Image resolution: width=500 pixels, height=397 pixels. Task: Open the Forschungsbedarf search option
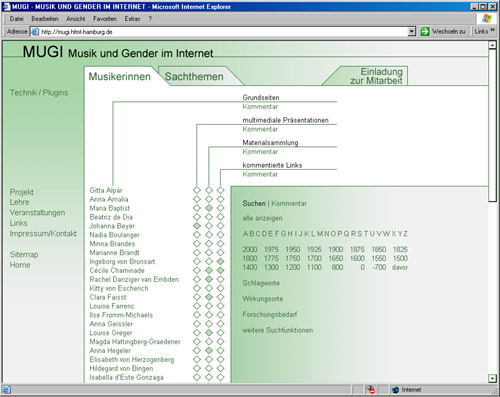click(x=270, y=314)
